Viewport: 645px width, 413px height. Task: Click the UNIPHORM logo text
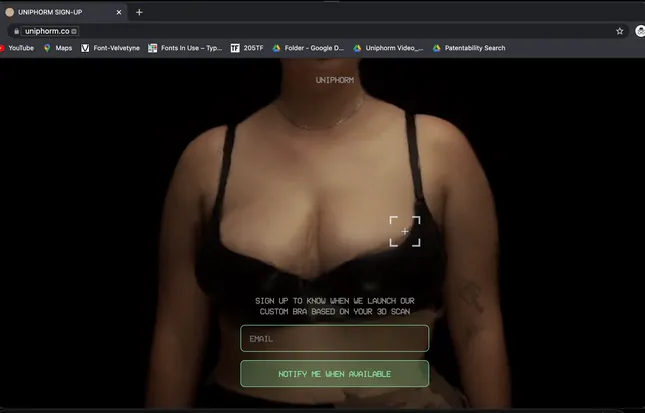click(334, 80)
